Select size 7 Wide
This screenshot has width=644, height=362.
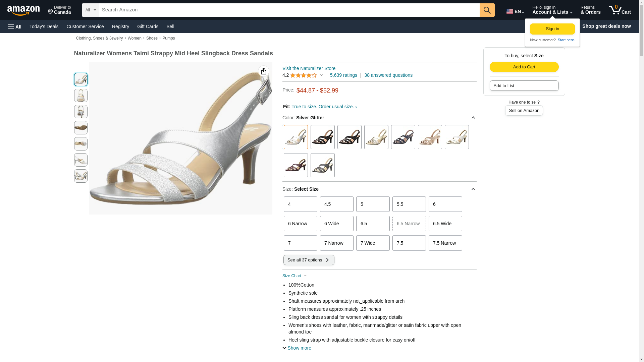(373, 243)
